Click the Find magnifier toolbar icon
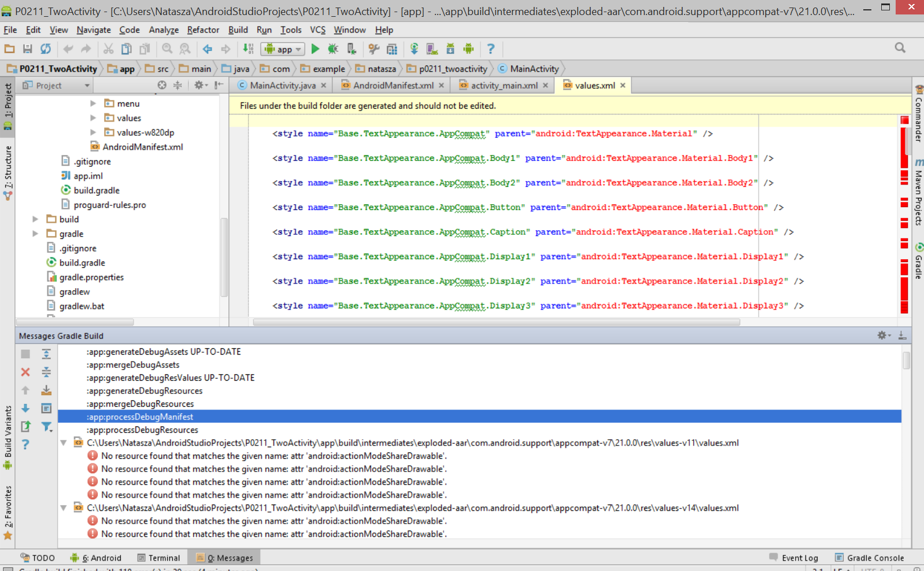 [x=167, y=49]
